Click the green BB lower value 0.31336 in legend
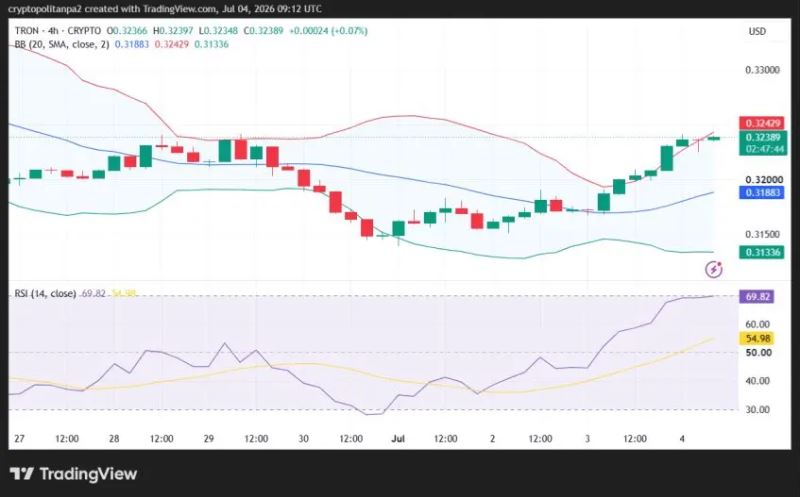 [211, 44]
